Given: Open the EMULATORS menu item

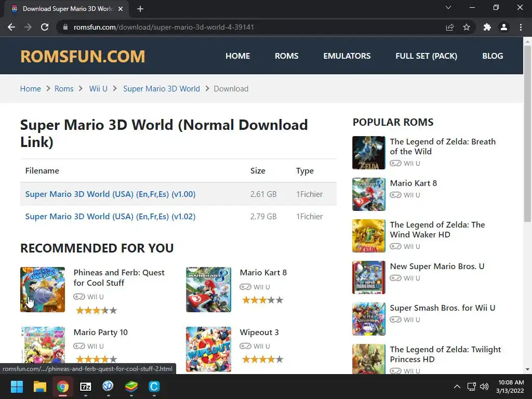Looking at the screenshot, I should coord(347,56).
